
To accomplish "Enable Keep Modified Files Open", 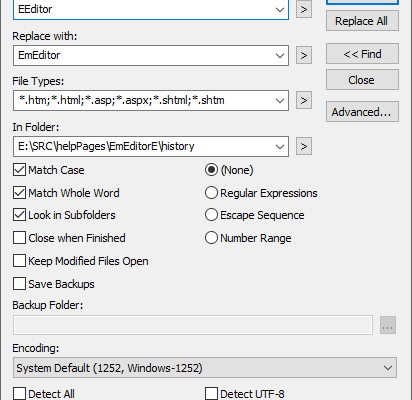I will (x=19, y=261).
